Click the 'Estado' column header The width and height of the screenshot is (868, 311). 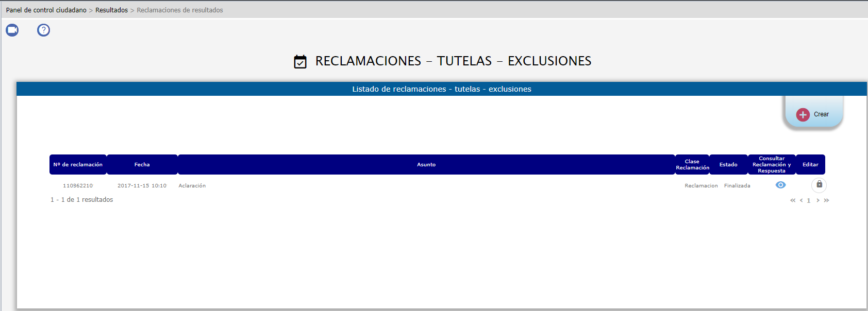click(x=728, y=165)
